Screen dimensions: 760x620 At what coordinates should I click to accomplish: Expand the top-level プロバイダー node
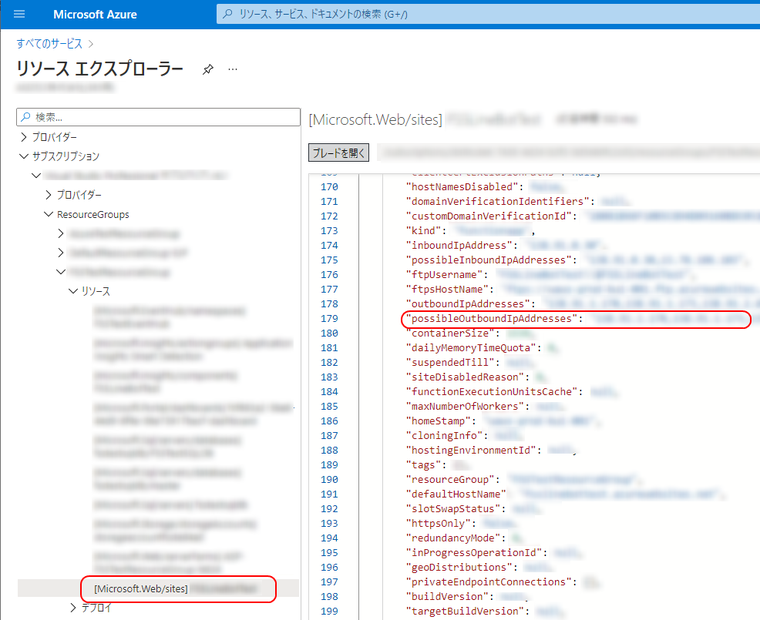[x=24, y=137]
